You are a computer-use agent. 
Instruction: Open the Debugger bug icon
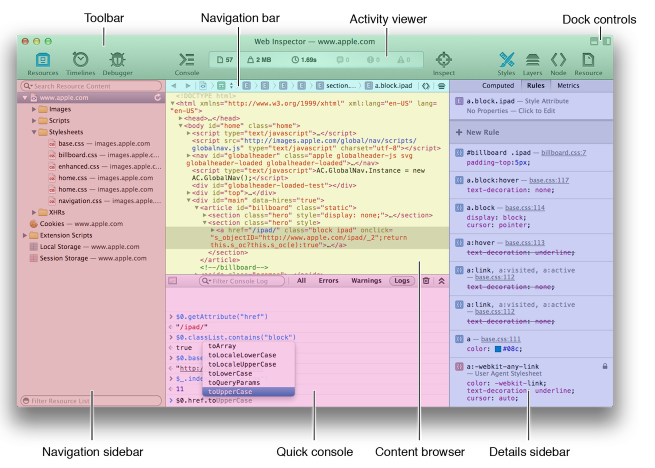point(117,60)
